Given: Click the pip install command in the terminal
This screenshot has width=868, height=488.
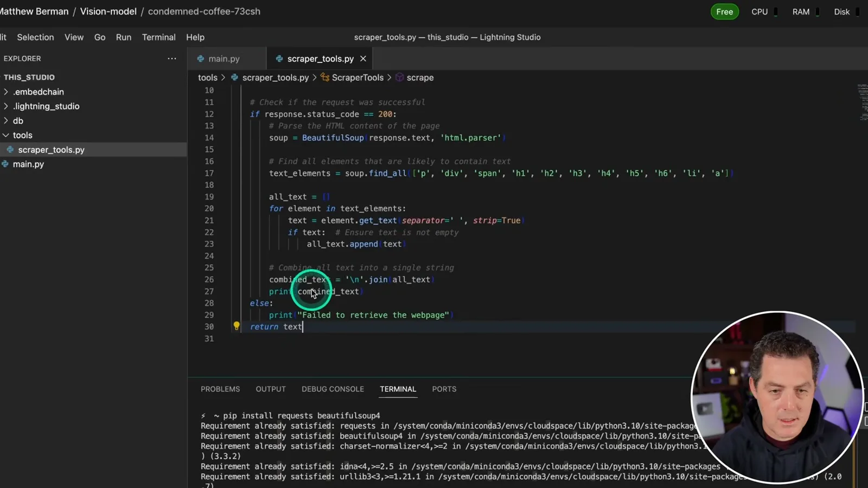Looking at the screenshot, I should (302, 415).
